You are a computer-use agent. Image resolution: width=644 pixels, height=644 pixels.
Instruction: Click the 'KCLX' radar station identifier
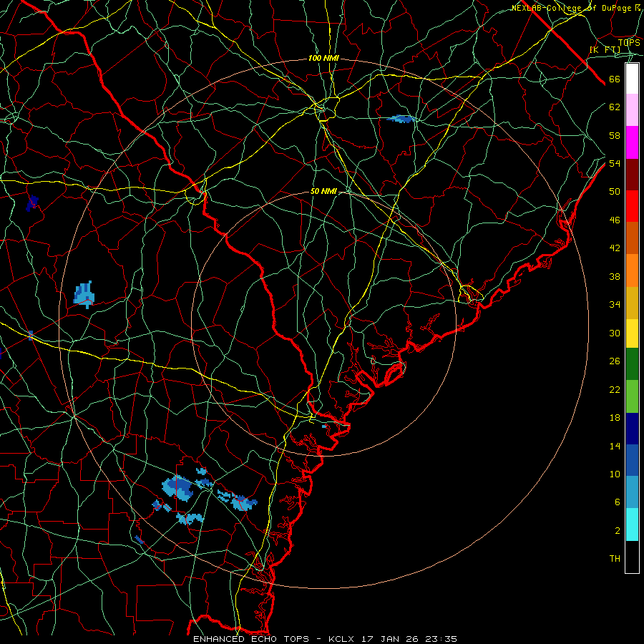click(343, 639)
